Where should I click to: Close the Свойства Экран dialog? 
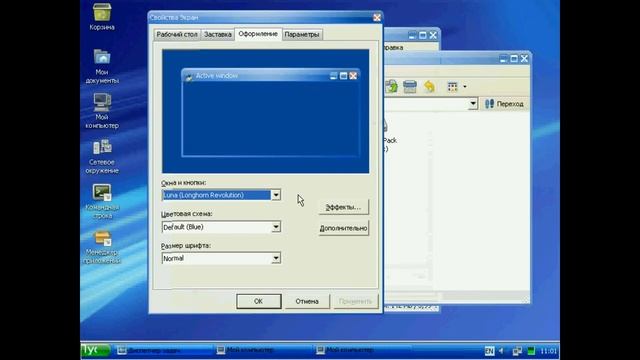point(377,18)
